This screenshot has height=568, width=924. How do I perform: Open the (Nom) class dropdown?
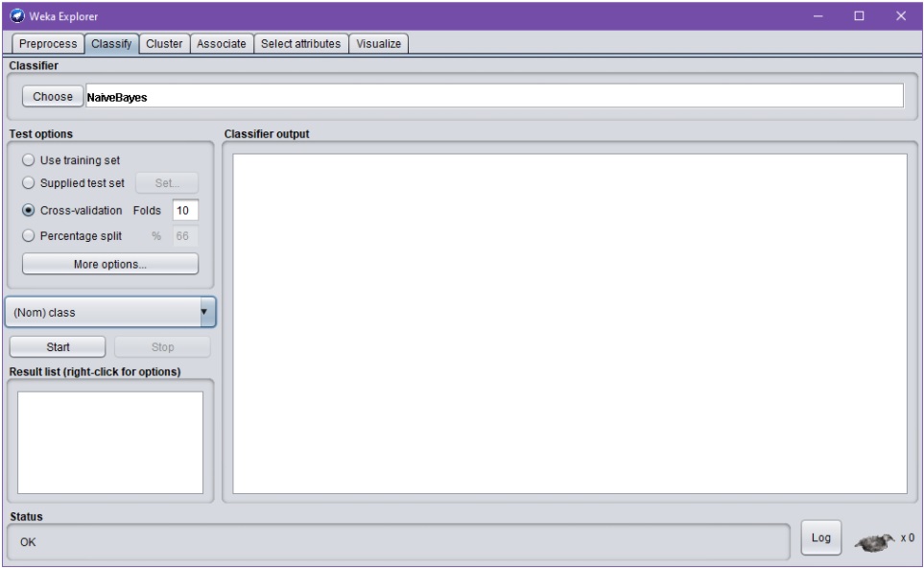click(x=110, y=312)
